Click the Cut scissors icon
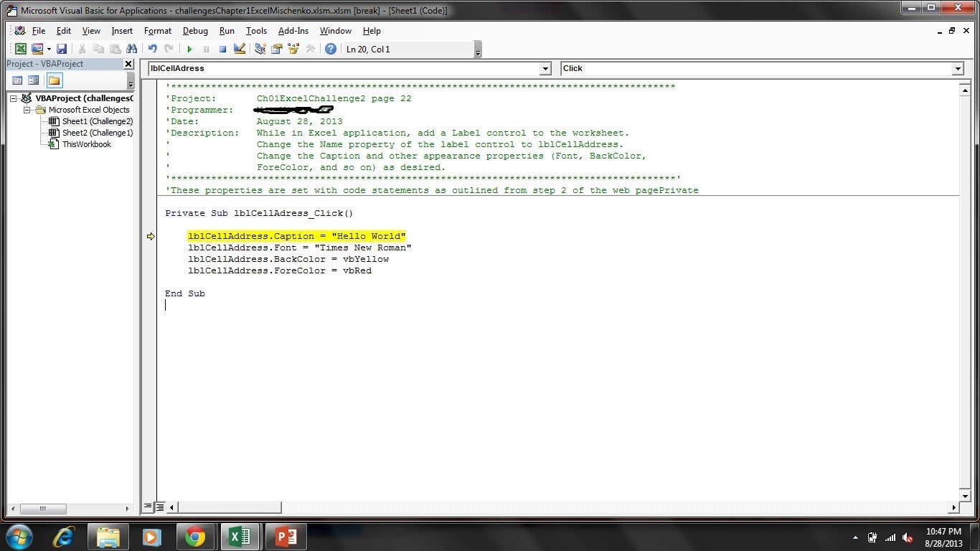This screenshot has width=980, height=551. (x=82, y=49)
